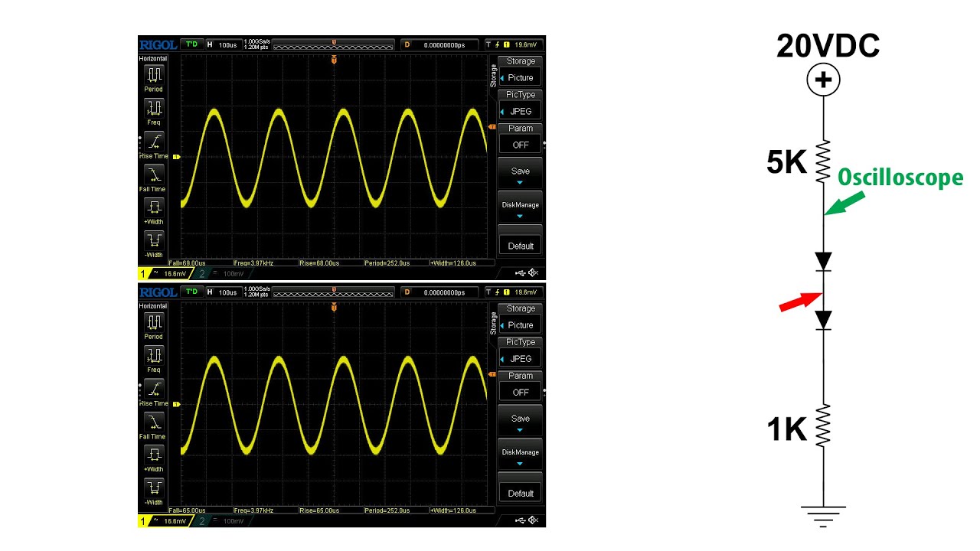Click the USB icon in lower scope
This screenshot has height=551, width=980.
tap(521, 520)
